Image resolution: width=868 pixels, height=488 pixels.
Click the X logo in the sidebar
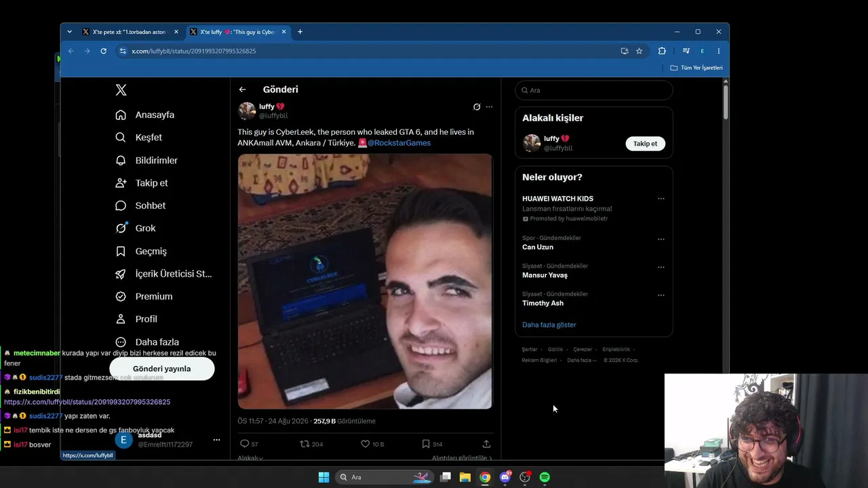[121, 90]
